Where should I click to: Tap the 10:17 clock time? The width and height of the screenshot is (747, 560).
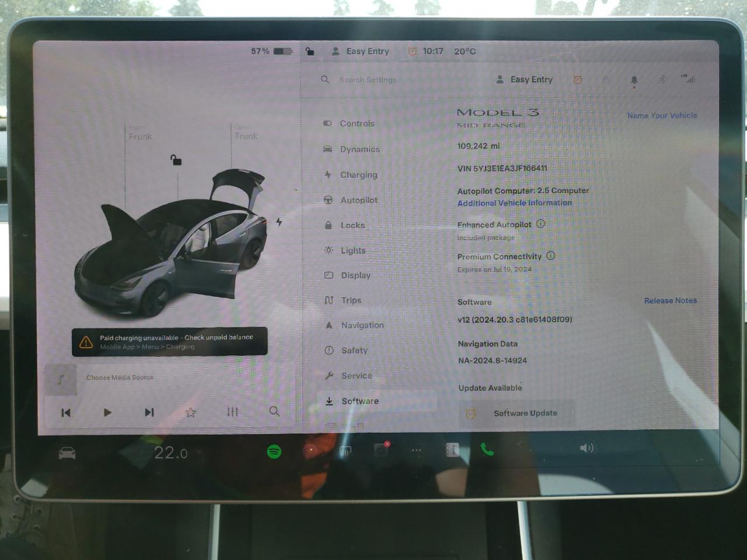(433, 51)
